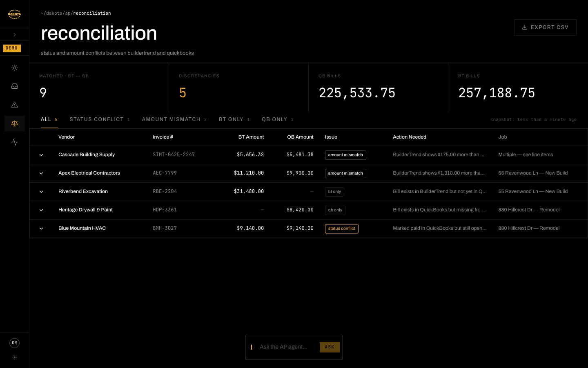
Task: Click the amount mismatch badge for Cascade Building Supply
Action: (x=345, y=155)
